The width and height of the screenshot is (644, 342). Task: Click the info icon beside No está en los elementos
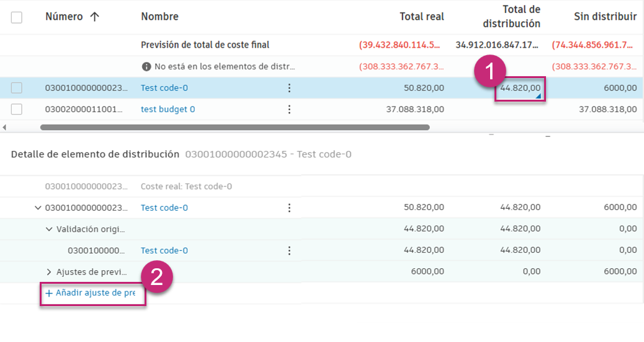coord(146,66)
